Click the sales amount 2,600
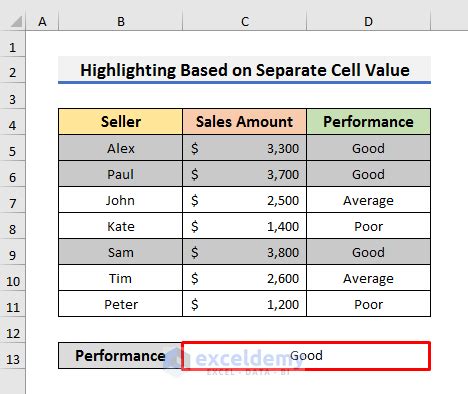The image size is (468, 394). click(x=245, y=278)
